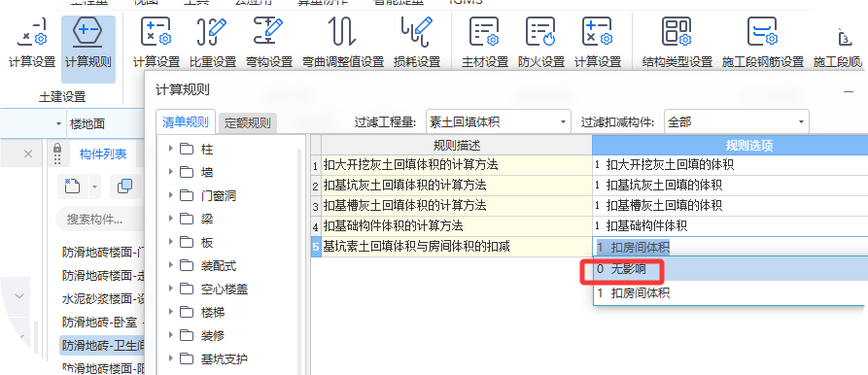Click the 搜索构件 search field

[x=100, y=219]
